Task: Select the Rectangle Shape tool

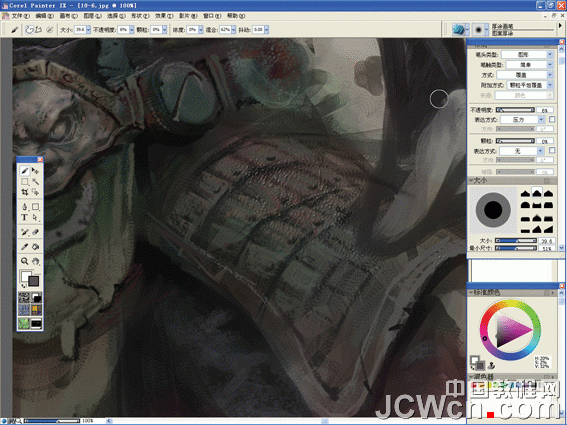Action: pos(35,207)
